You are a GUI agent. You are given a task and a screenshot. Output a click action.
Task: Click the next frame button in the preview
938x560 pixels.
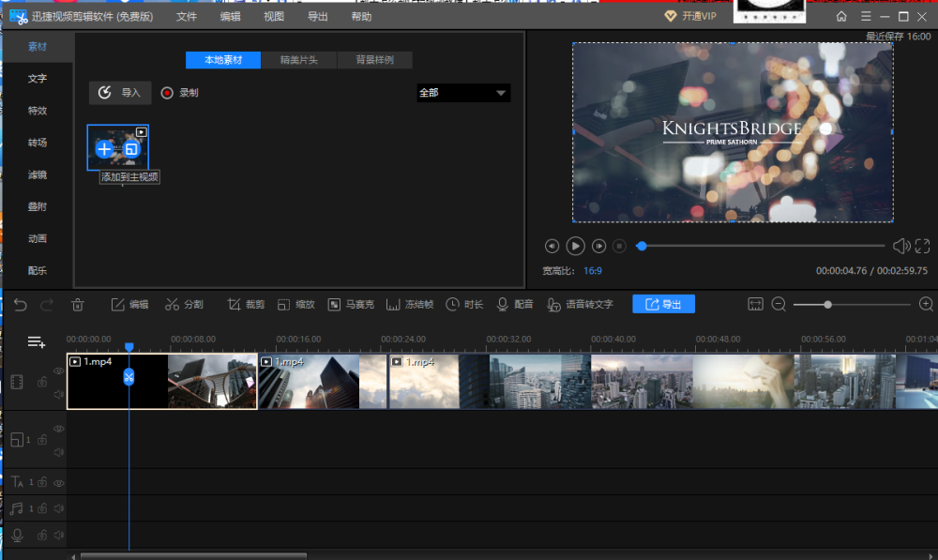click(598, 246)
